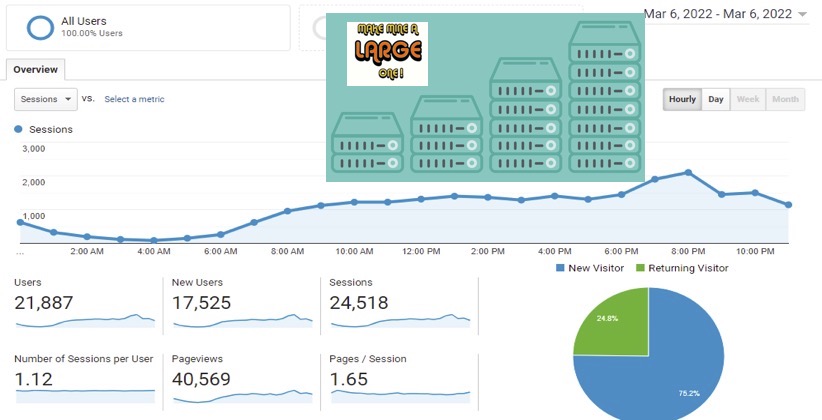Click the All Users segment circle icon
822x420 pixels.
[40, 27]
